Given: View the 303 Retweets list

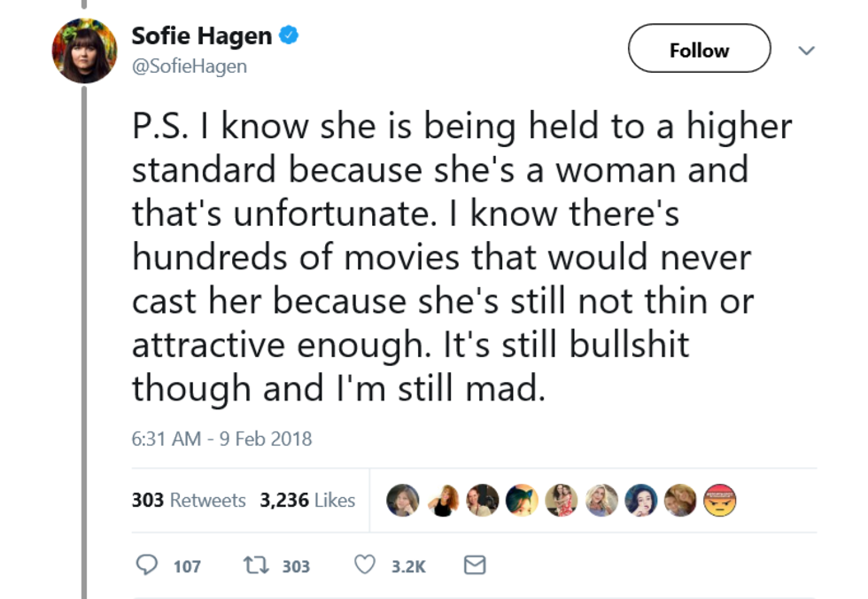Looking at the screenshot, I should [189, 501].
